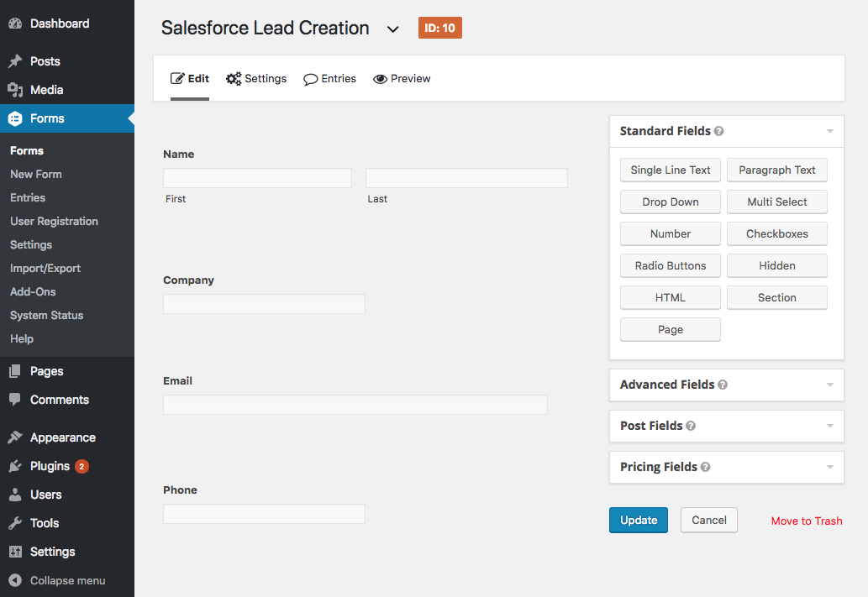Add a Radio Buttons field

pyautogui.click(x=670, y=265)
